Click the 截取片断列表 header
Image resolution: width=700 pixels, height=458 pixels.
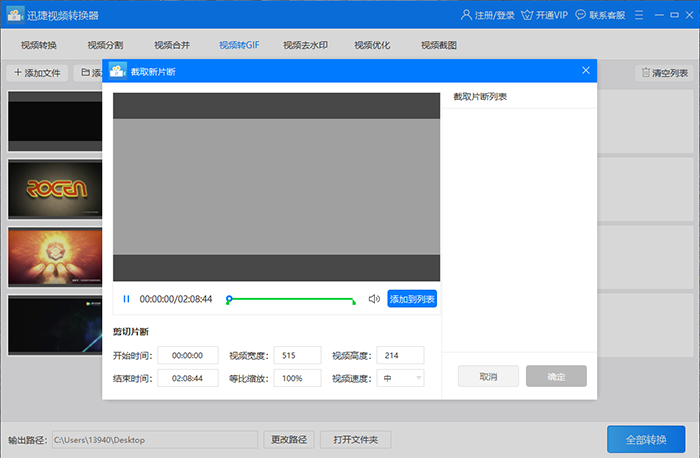tap(480, 96)
